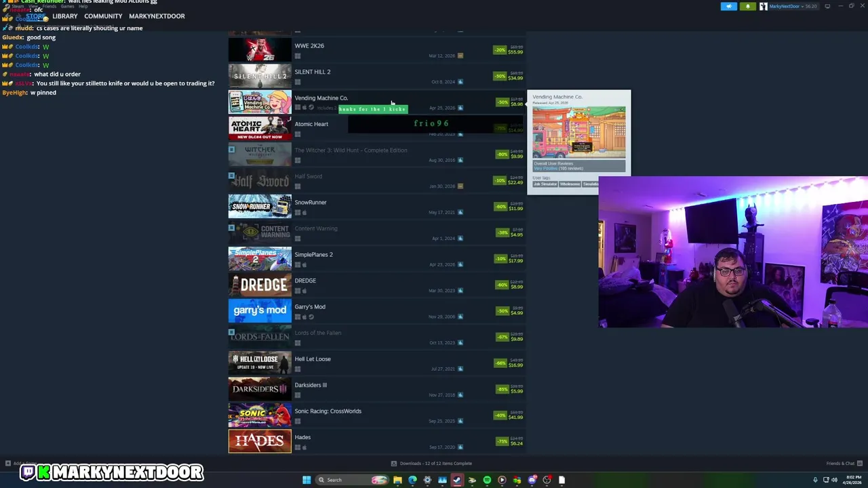Click Garry's Mod $4.99 price block

coord(508,311)
